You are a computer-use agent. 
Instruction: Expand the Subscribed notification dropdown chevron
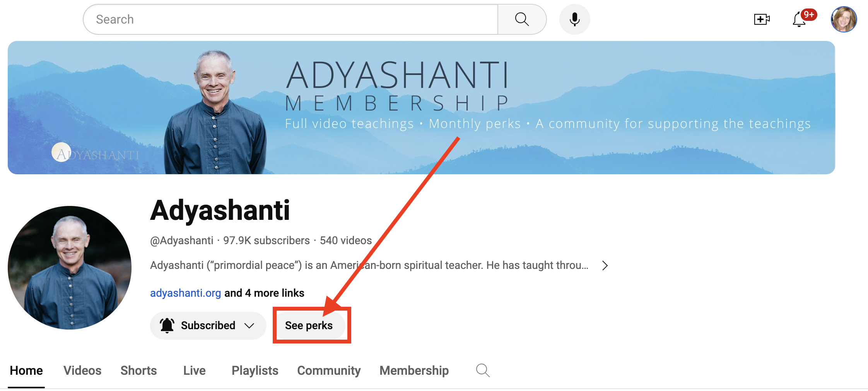click(249, 326)
